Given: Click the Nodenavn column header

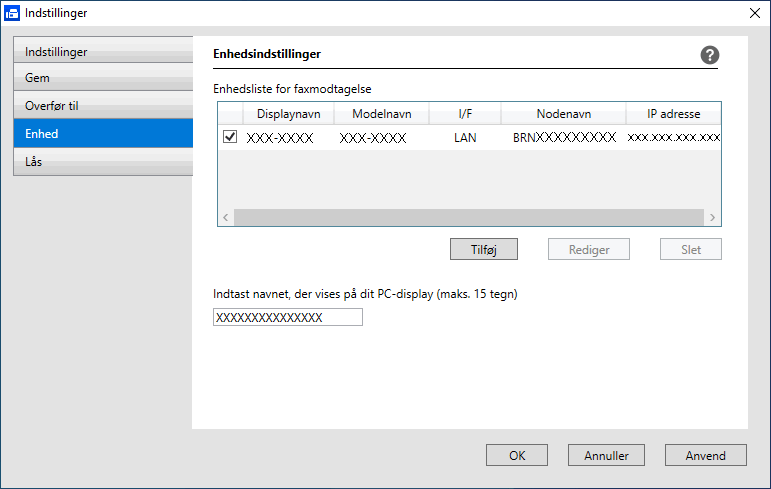Looking at the screenshot, I should click(x=563, y=114).
